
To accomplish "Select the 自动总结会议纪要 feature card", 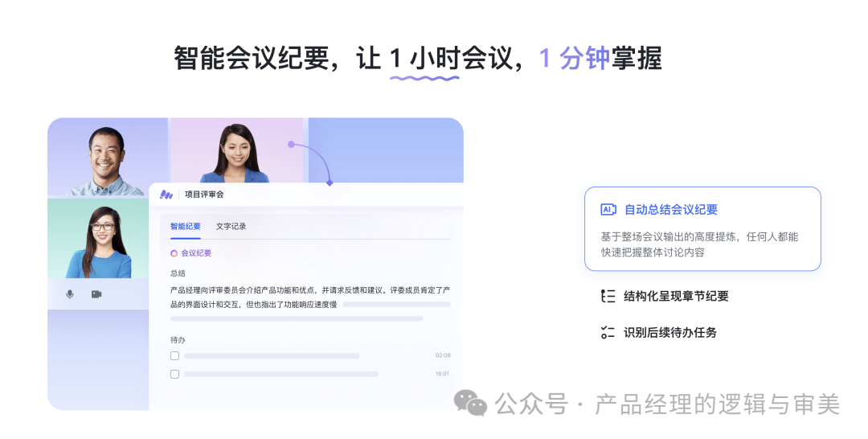I will tap(702, 228).
